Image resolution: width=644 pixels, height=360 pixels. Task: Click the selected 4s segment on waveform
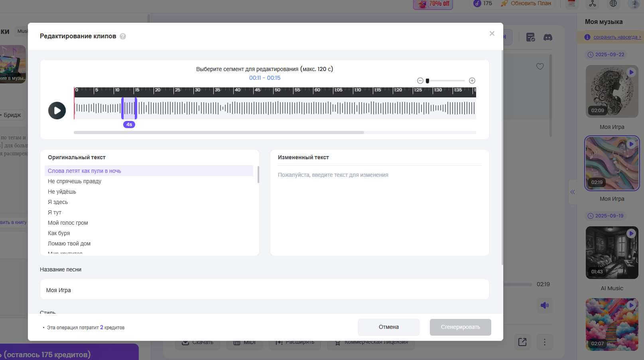[129, 108]
